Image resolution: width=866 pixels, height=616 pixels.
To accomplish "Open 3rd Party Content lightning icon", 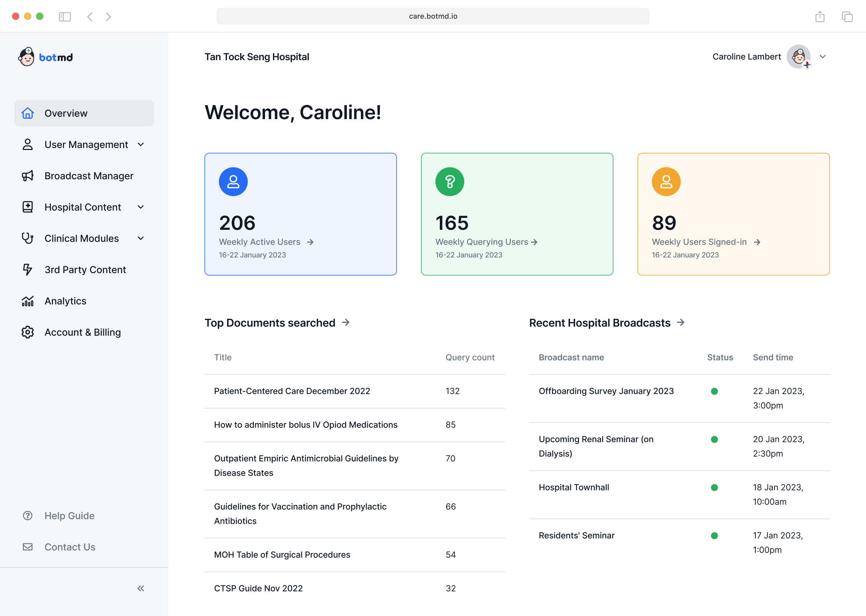I will 27,269.
